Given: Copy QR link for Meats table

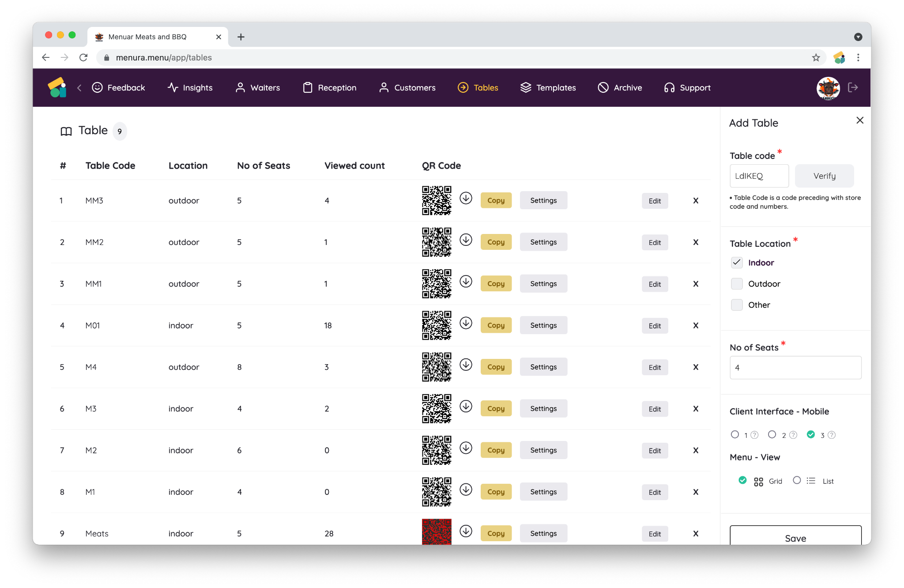Looking at the screenshot, I should coord(496,534).
